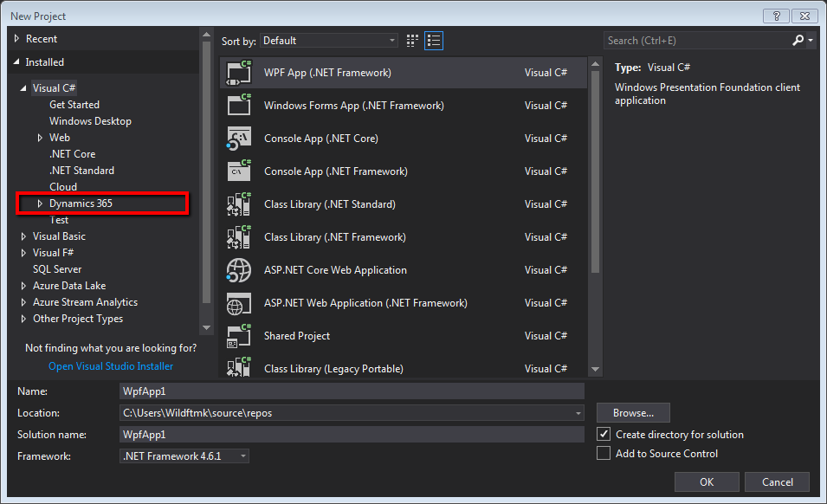Select 'Console App (.NET Core)' text
Screen dimensions: 827x504
(x=321, y=139)
